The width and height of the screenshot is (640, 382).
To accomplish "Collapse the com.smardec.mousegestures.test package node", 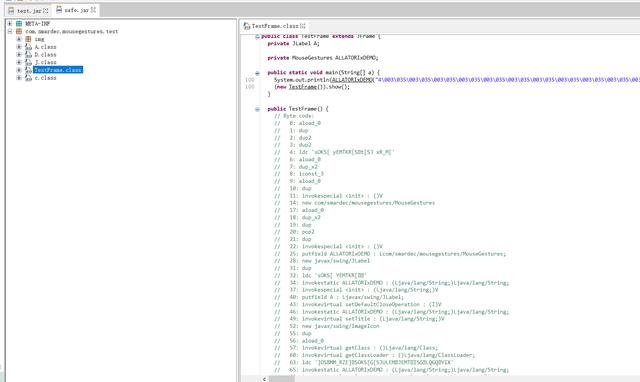I will pos(10,31).
